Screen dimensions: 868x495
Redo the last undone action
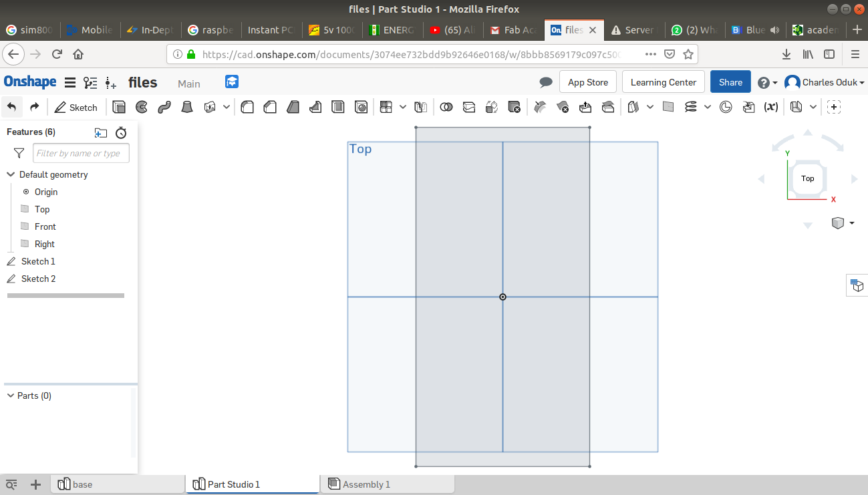pos(35,107)
